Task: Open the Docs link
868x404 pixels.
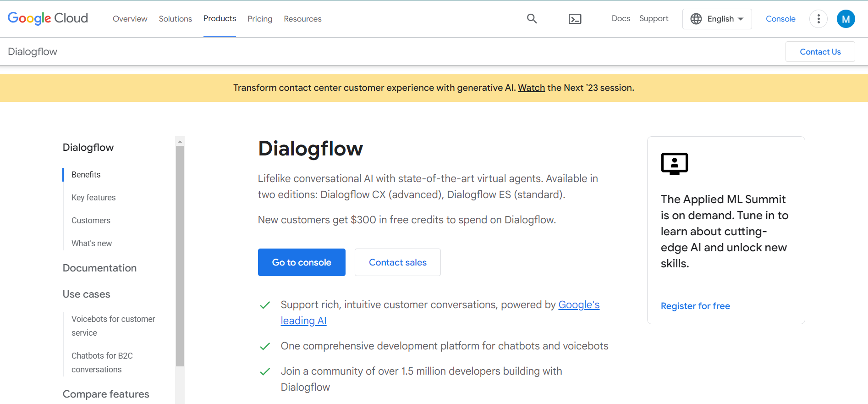Action: pos(621,18)
